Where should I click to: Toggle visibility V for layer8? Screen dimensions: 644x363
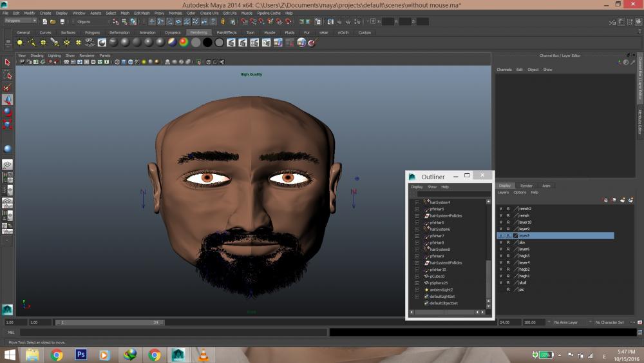(501, 236)
